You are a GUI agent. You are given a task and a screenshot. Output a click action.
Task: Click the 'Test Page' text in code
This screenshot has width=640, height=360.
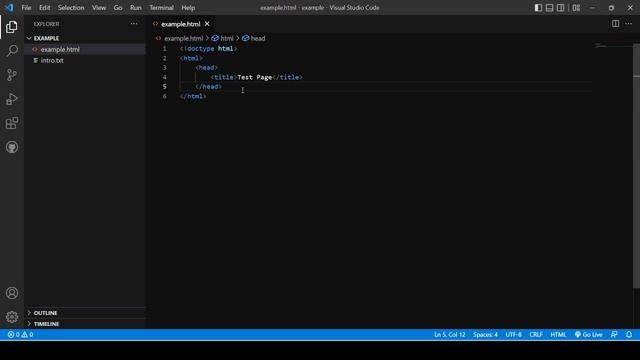(255, 77)
